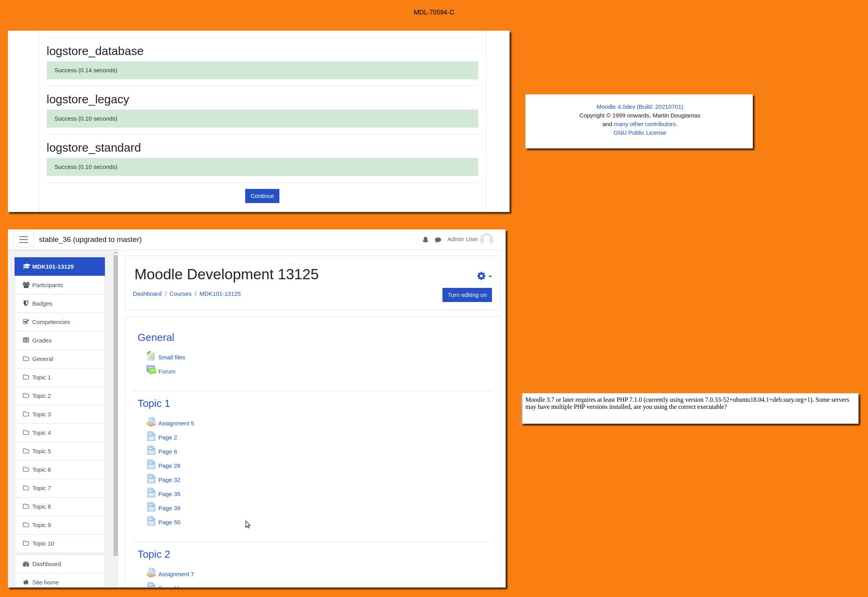
Task: Open the Assignment 5 link
Action: pos(176,423)
